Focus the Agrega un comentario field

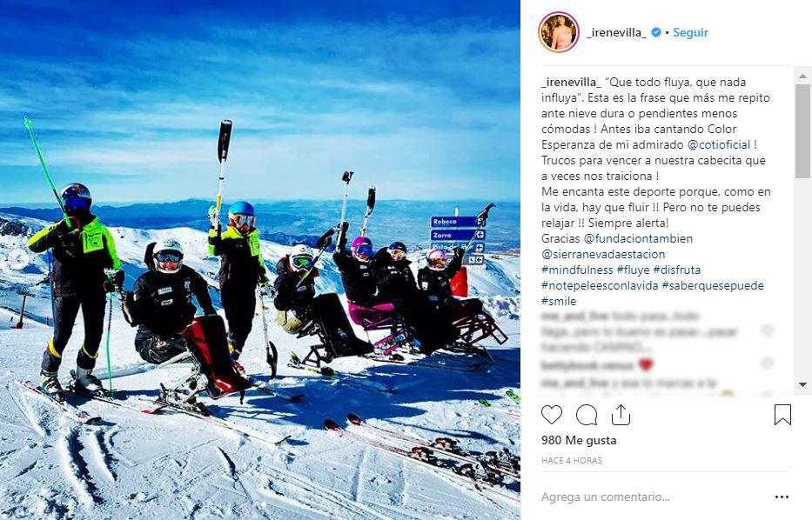[x=653, y=497]
